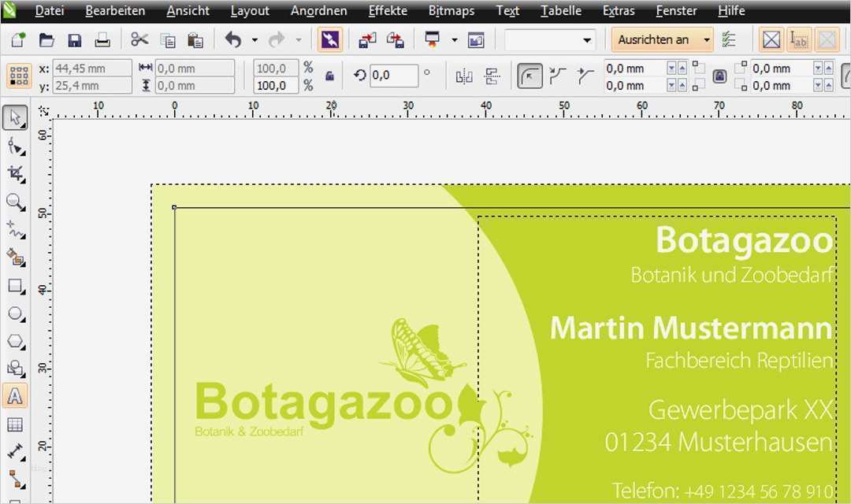This screenshot has height=504, width=851.
Task: Select the Smart fill tool
Action: [x=15, y=258]
